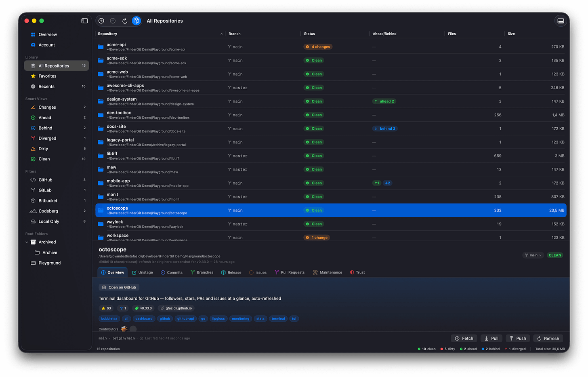Open the Clean smart view
The width and height of the screenshot is (588, 377).
(x=56, y=159)
